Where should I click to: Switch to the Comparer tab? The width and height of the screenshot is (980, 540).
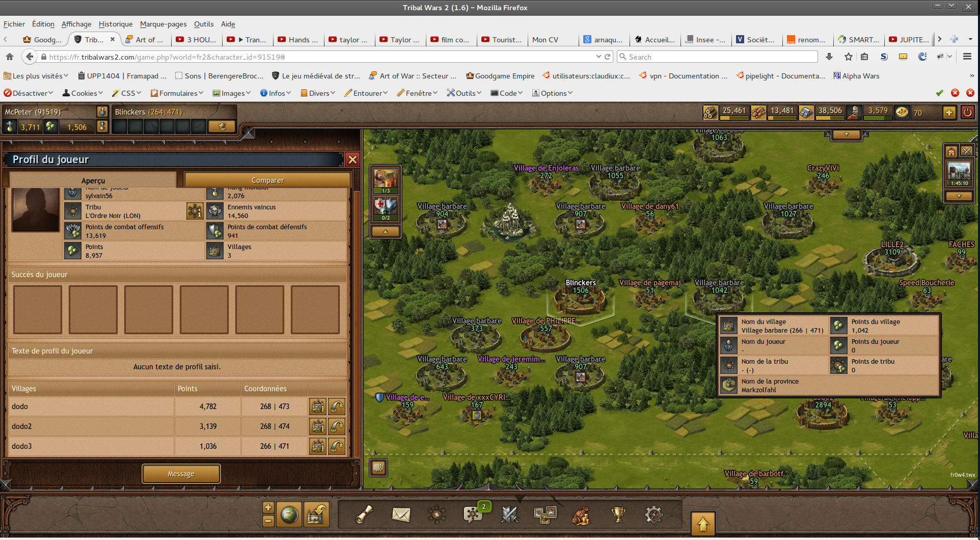[267, 180]
